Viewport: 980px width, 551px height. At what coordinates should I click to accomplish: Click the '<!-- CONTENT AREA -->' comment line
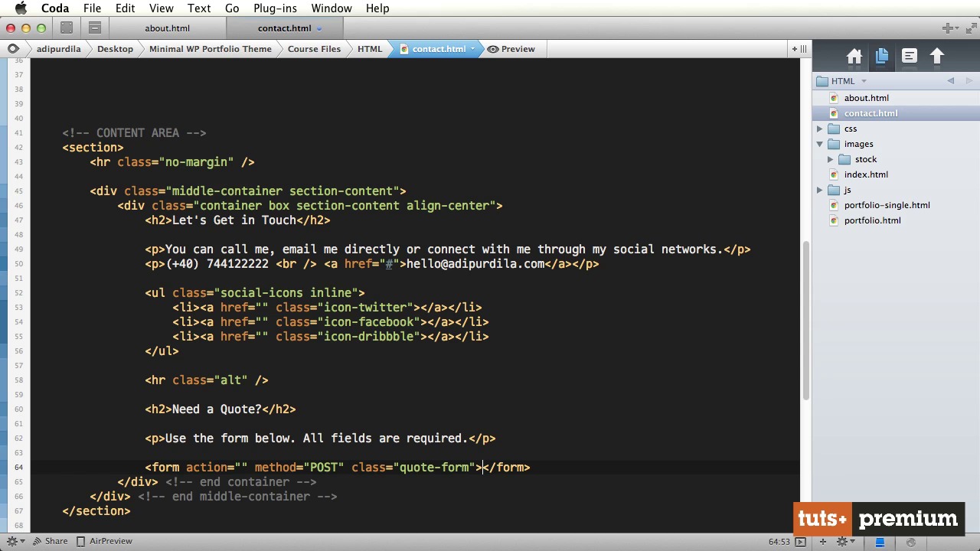pyautogui.click(x=134, y=133)
